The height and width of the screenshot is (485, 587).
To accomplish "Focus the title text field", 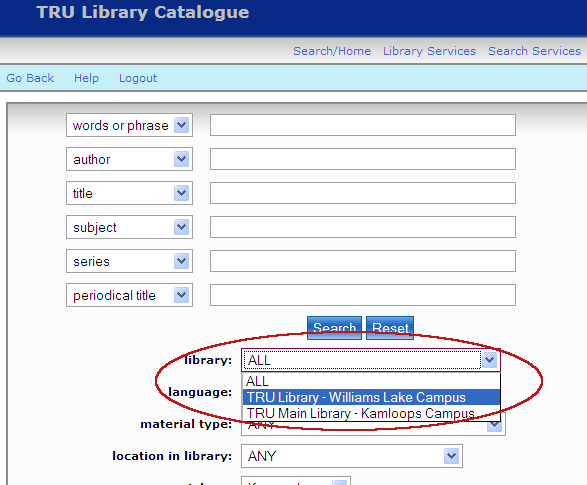I will pos(363,193).
